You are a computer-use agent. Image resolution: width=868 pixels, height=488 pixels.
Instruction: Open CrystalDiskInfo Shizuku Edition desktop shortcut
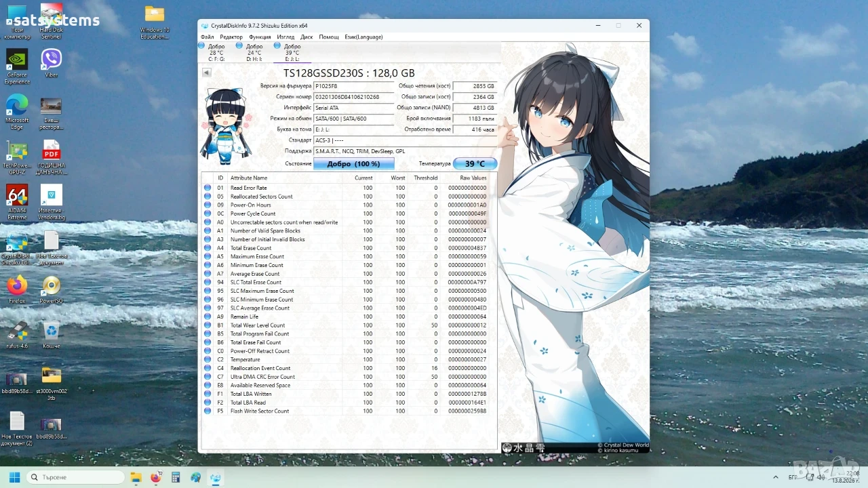pos(17,248)
